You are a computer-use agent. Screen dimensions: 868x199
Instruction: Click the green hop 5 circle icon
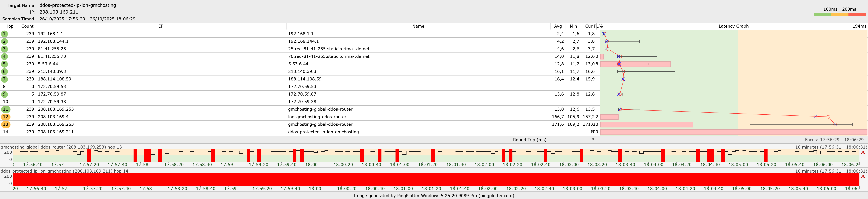[x=4, y=64]
